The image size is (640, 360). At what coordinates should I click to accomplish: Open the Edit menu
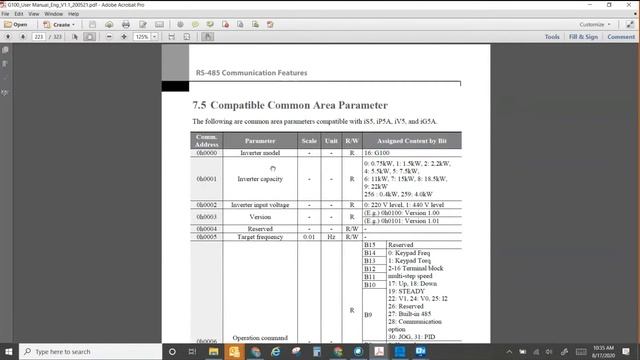(x=19, y=14)
